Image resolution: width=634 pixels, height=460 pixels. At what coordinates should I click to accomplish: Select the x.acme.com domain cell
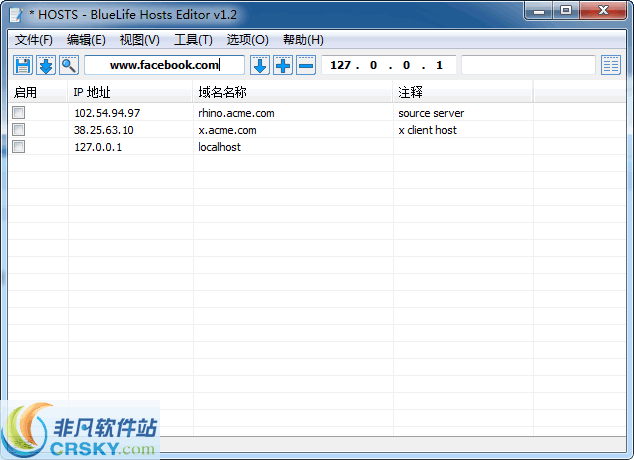(x=227, y=130)
